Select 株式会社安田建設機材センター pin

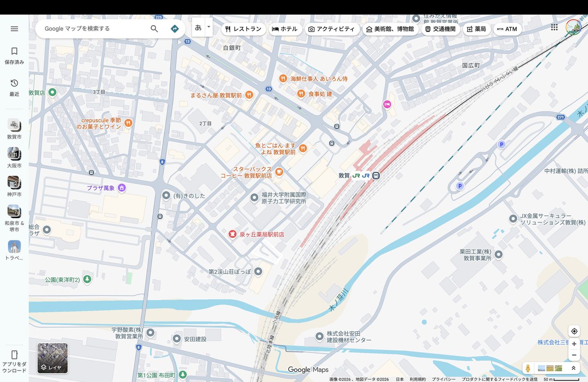[319, 336]
